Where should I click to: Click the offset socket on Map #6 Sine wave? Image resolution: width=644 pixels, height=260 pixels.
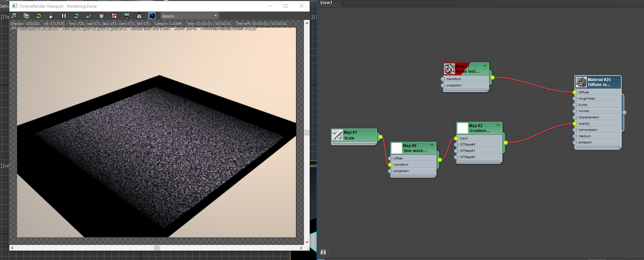point(390,158)
